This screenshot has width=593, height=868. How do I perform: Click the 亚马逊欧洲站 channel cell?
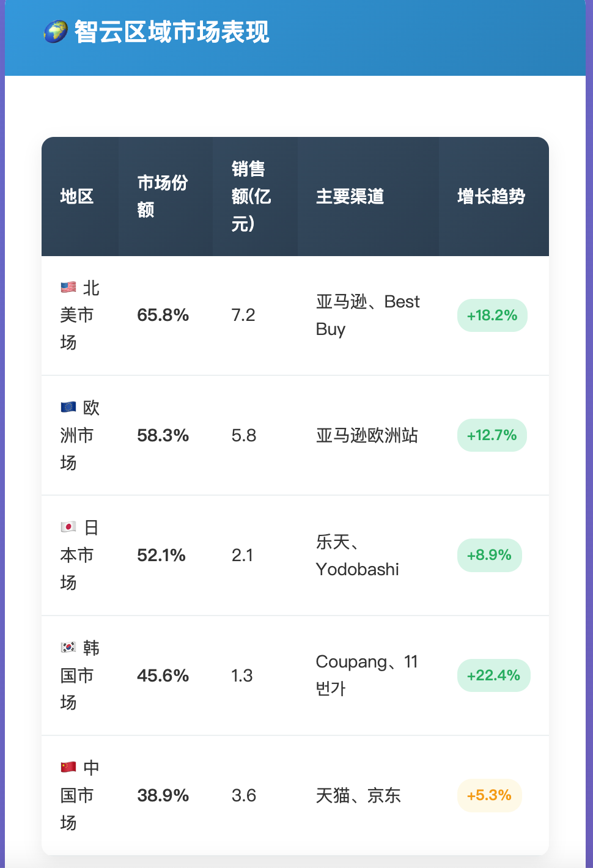367,435
